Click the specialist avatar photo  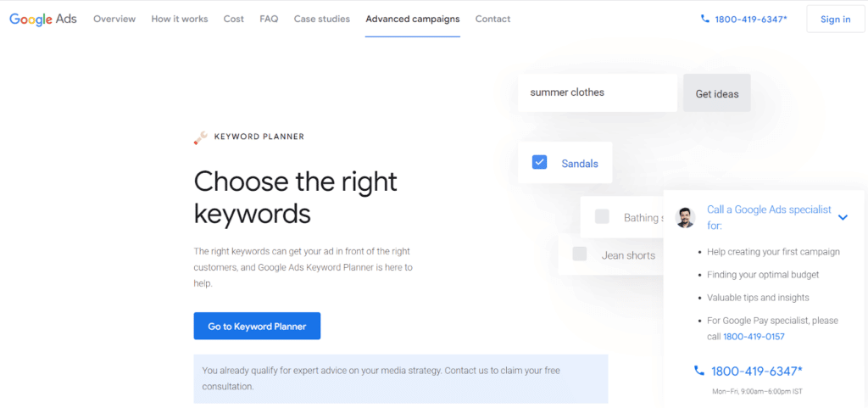point(685,217)
